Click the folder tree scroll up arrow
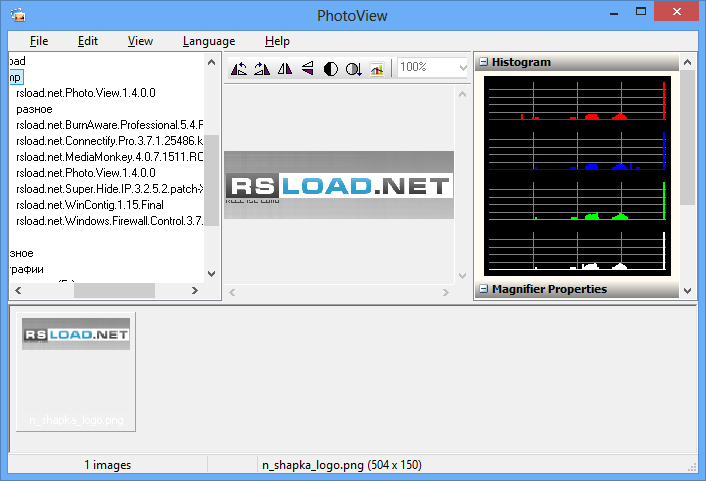 211,62
